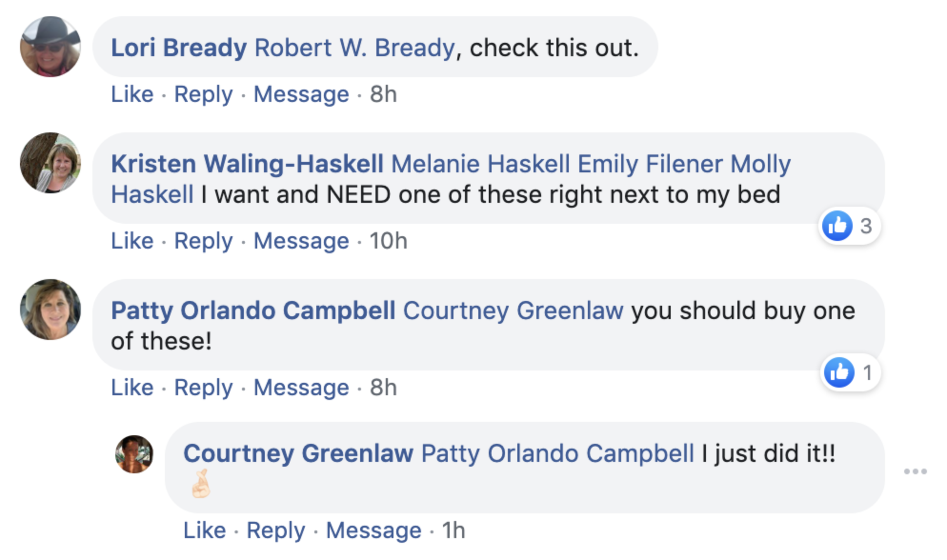Open the tagged Emily Filener profile
The image size is (947, 560).
point(650,164)
